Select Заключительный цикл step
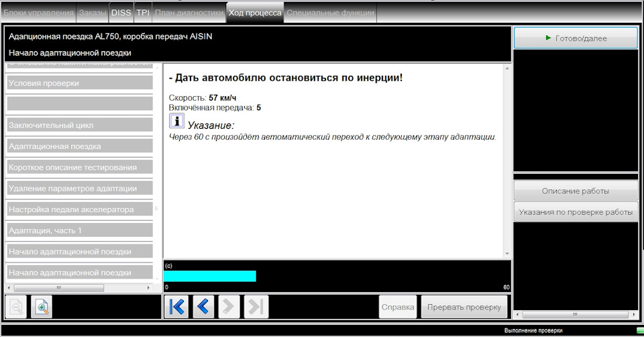Screen dimensions: 644x337 (x=80, y=125)
